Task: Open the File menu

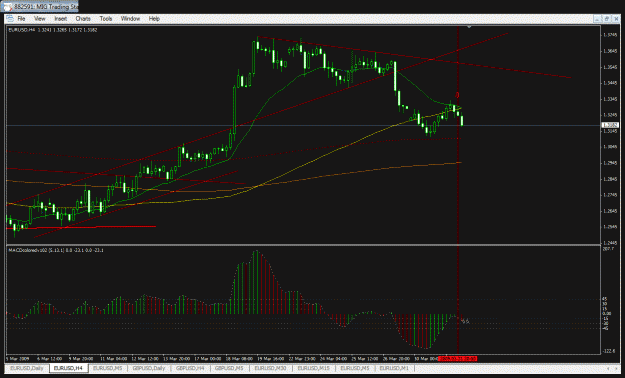Action: point(21,19)
